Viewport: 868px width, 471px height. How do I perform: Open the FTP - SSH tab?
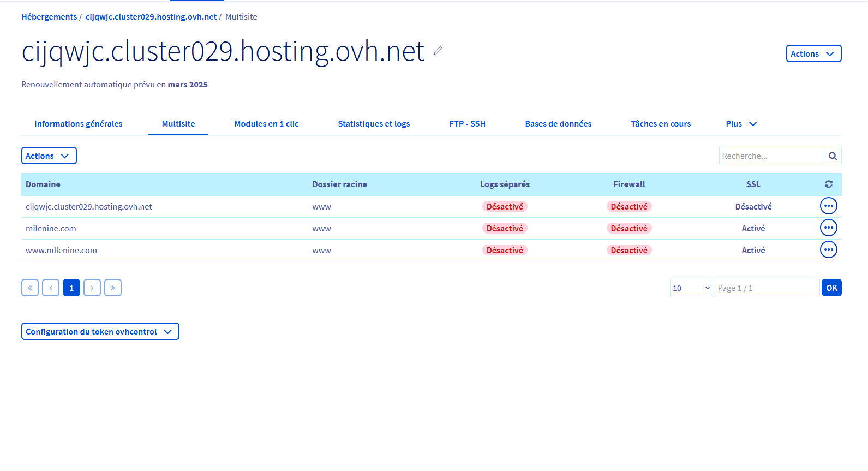tap(467, 124)
